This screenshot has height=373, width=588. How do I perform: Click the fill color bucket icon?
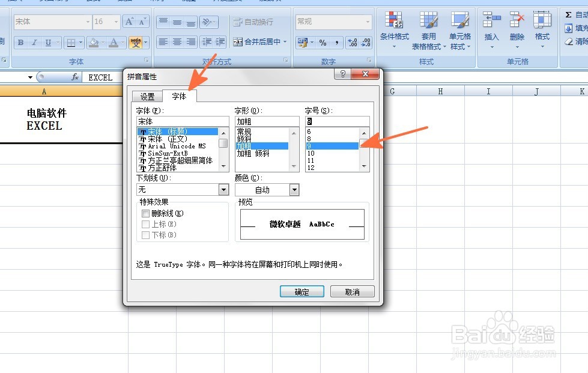[x=93, y=43]
